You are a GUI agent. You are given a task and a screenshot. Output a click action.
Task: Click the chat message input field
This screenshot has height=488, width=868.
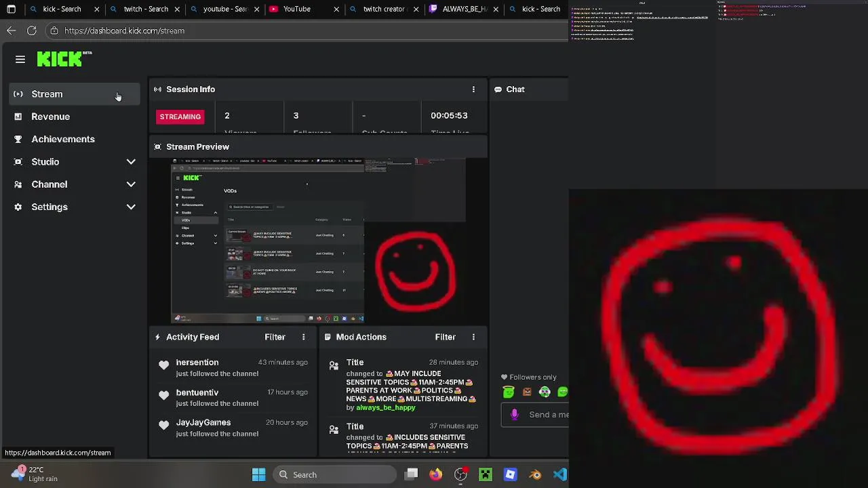[x=535, y=415]
